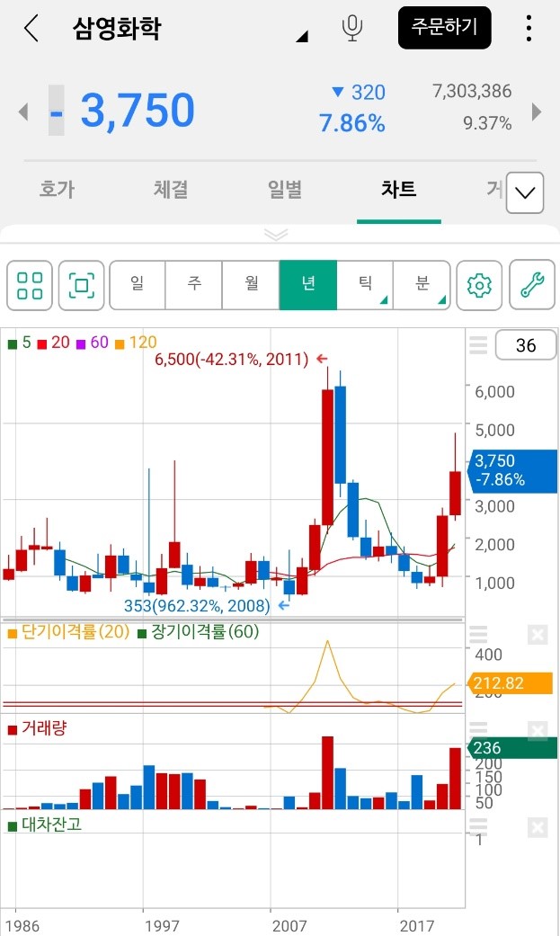Tap the 5 moving average legend
Image resolution: width=560 pixels, height=936 pixels.
19,343
